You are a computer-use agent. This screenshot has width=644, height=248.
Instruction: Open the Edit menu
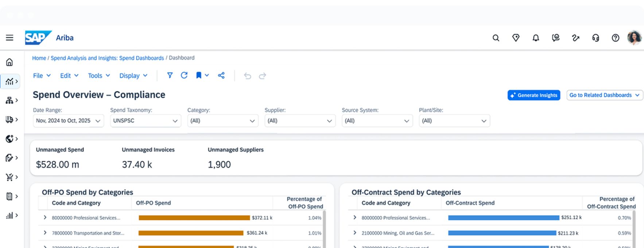pyautogui.click(x=69, y=75)
